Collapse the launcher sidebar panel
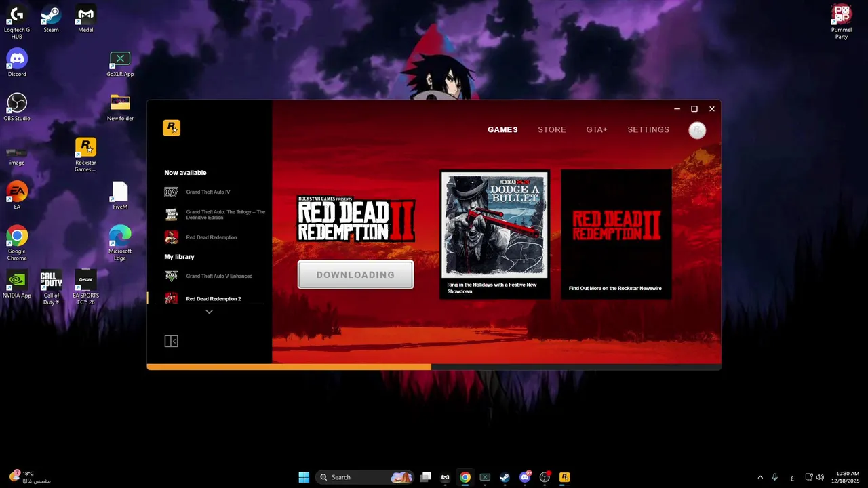Image resolution: width=868 pixels, height=488 pixels. point(172,341)
